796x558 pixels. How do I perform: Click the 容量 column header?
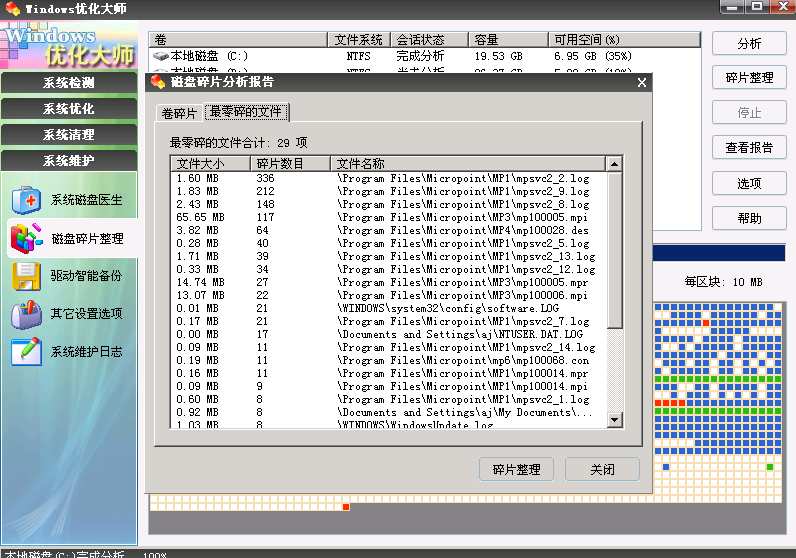508,40
